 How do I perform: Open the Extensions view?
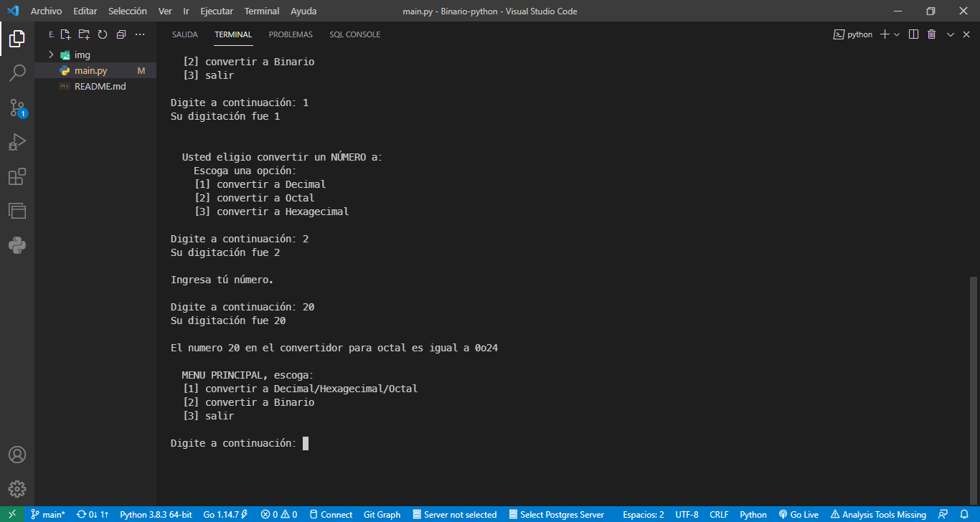point(17,176)
